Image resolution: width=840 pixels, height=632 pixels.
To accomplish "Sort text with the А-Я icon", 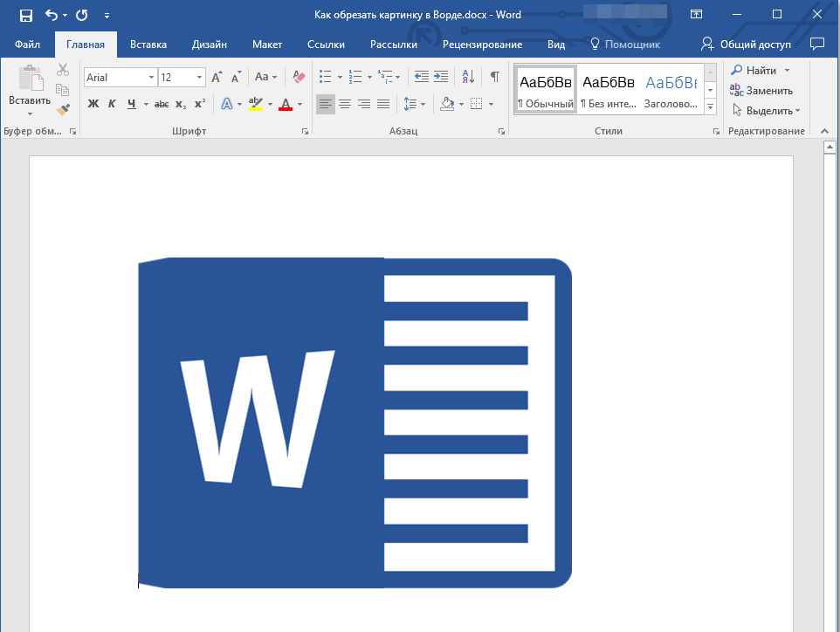I will pyautogui.click(x=468, y=77).
